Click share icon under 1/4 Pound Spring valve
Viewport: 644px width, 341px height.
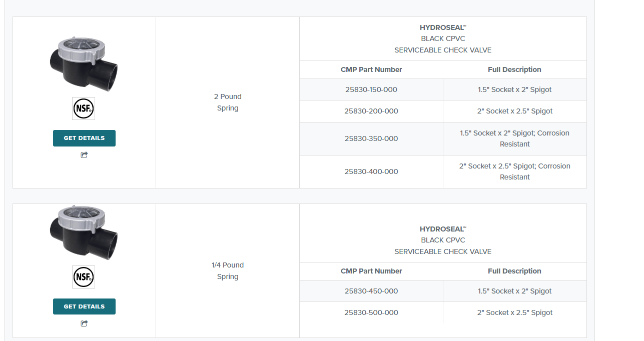coord(84,323)
